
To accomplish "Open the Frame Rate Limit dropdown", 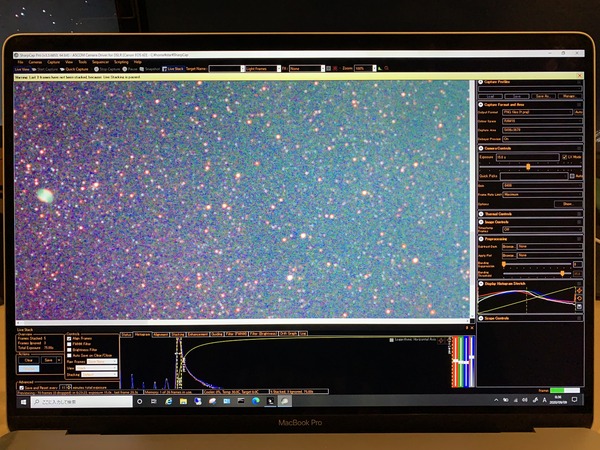I will [x=542, y=194].
